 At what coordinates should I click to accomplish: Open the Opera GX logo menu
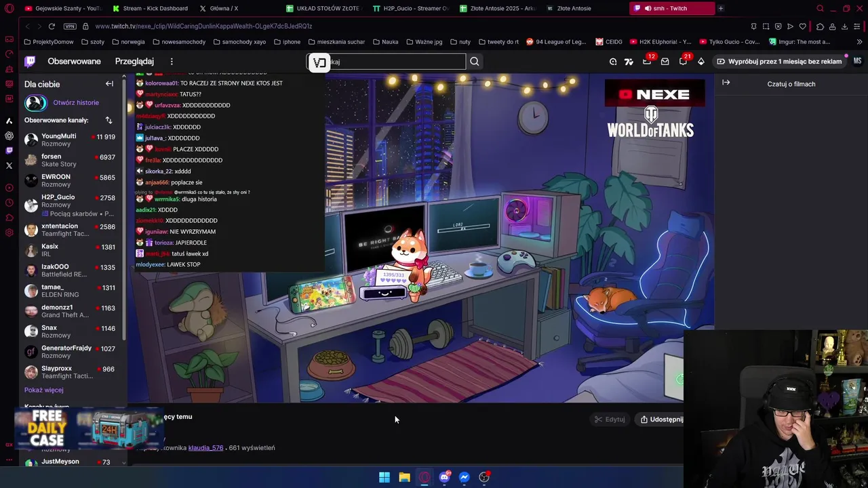coord(9,8)
